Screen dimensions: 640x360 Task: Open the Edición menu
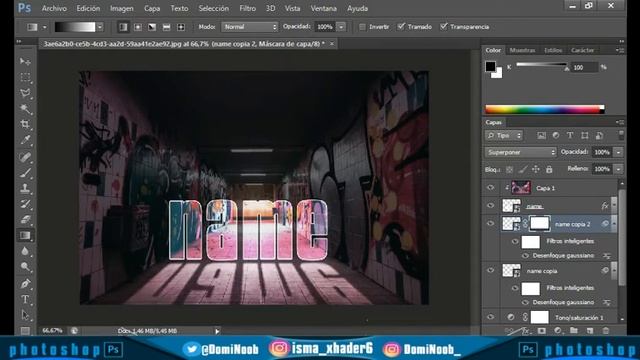tap(88, 8)
